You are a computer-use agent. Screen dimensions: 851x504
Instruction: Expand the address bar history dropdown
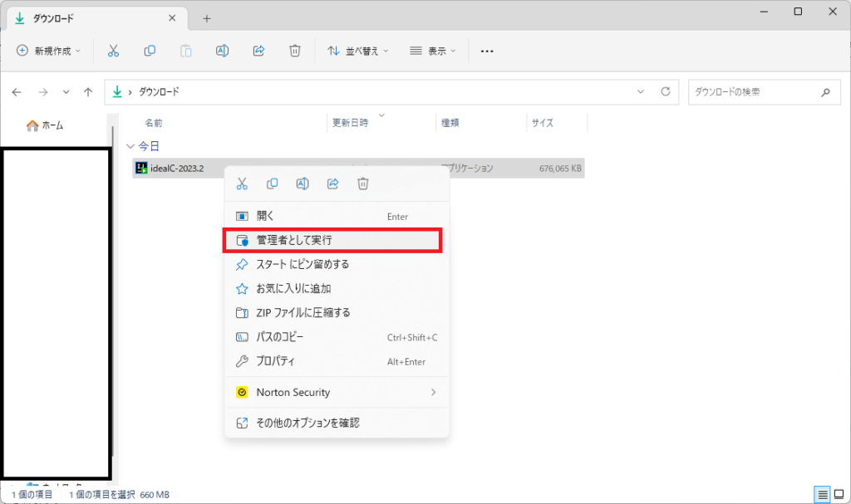coord(641,91)
